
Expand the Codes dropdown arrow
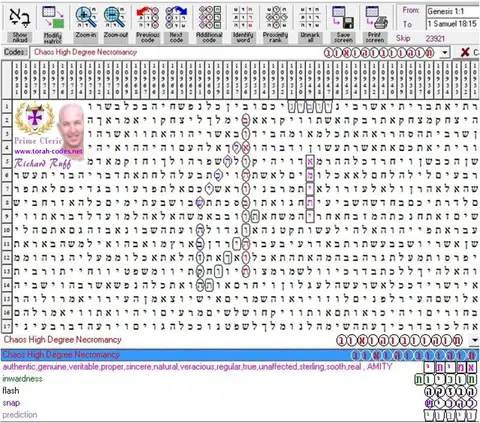pyautogui.click(x=445, y=52)
